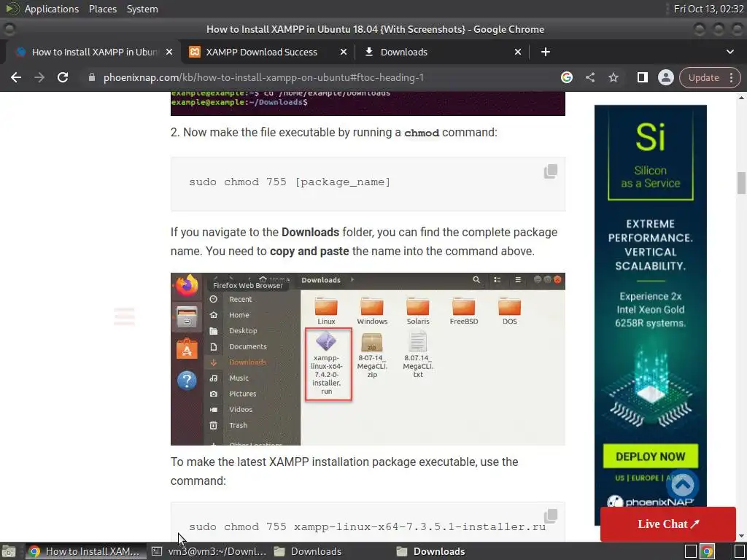Click the Chrome icon in workspace switcher

click(x=707, y=551)
